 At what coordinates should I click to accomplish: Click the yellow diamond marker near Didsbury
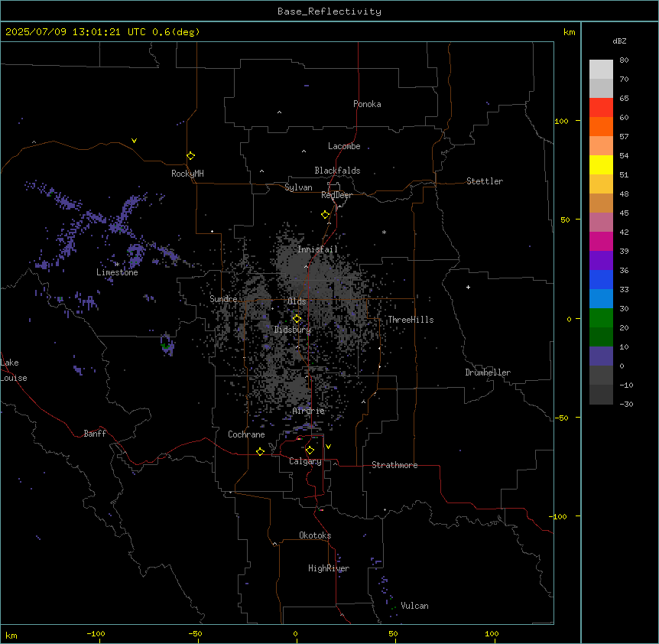[297, 319]
